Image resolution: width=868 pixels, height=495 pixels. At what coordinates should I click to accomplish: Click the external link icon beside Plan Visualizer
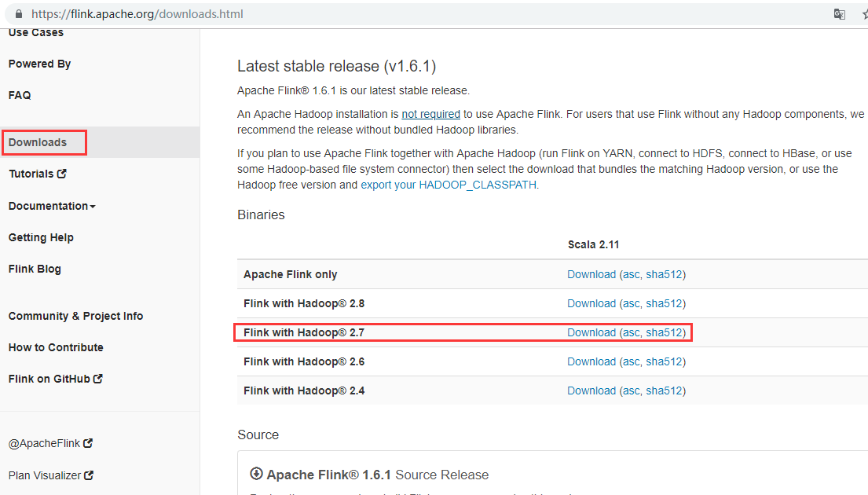[89, 475]
